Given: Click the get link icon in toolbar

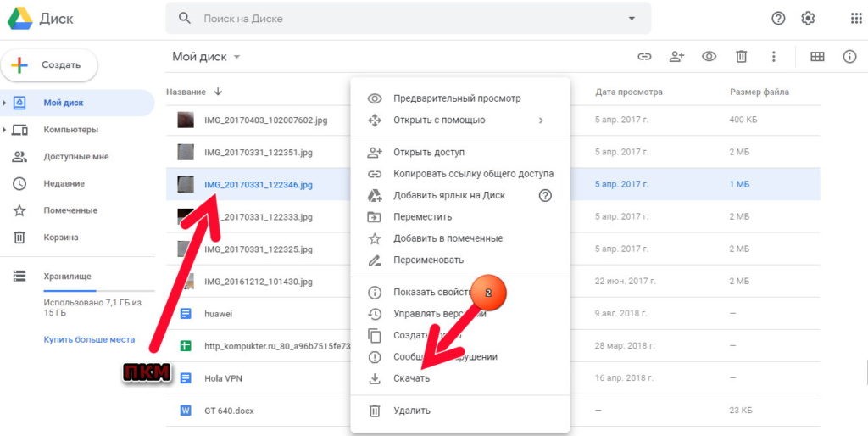Looking at the screenshot, I should coord(644,57).
